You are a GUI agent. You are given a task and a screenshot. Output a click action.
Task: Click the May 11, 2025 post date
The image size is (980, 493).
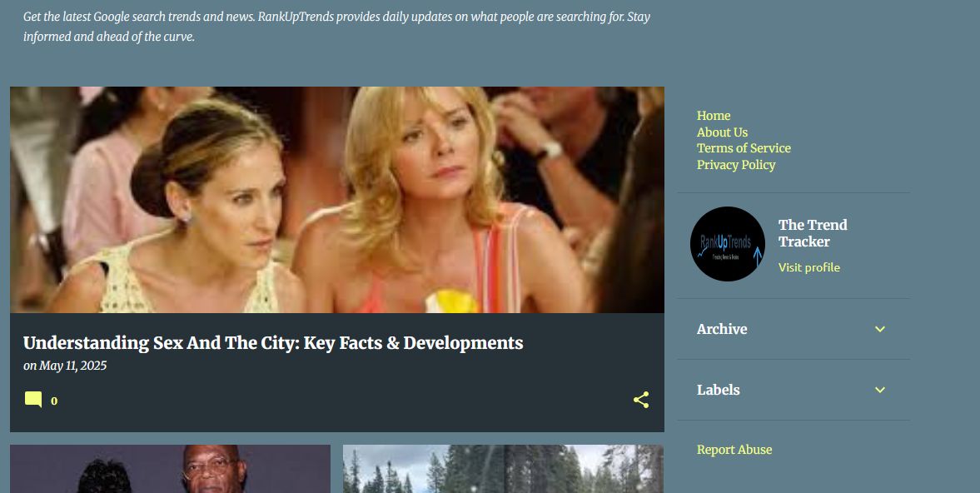pyautogui.click(x=72, y=366)
